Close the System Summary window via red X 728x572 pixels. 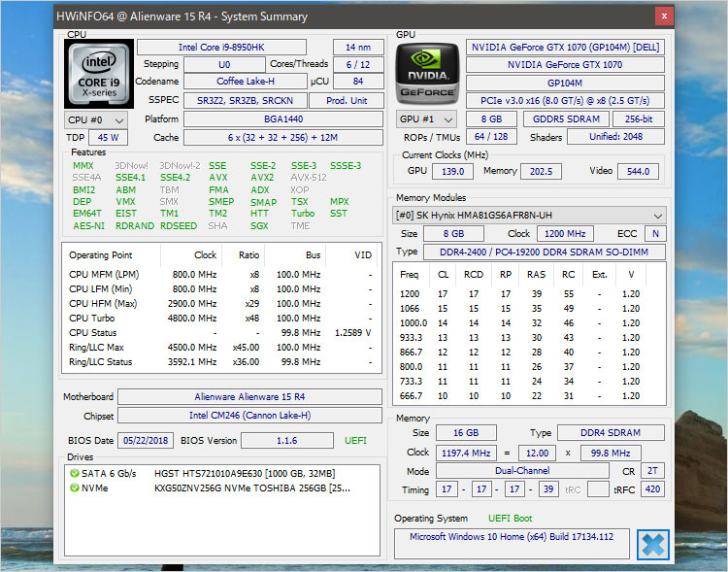664,17
